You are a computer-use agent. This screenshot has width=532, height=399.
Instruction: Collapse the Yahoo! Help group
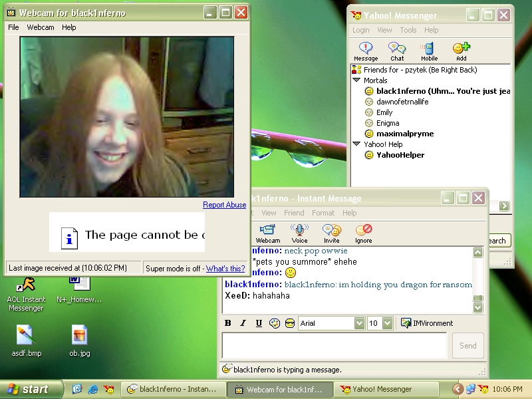coord(356,144)
